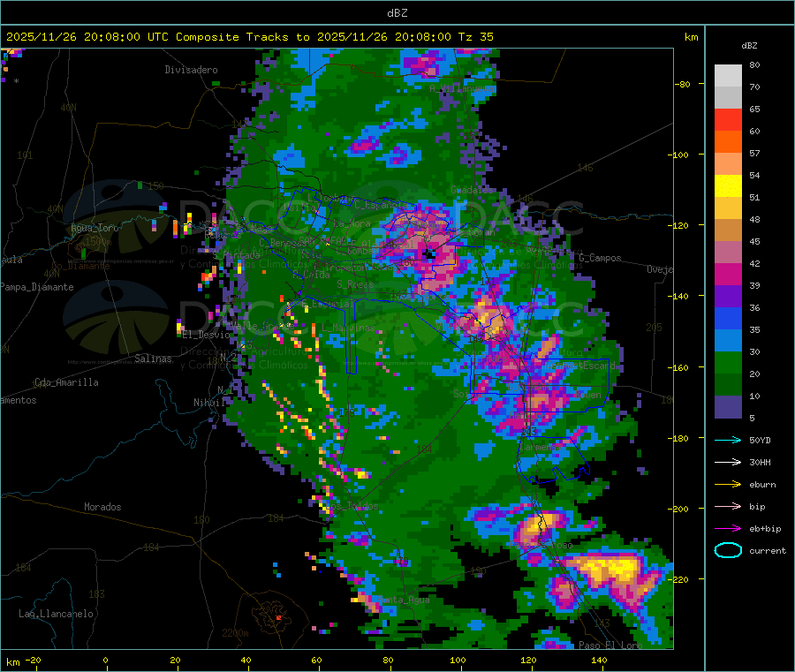Click the light gray 70-80 dBZ swatch
This screenshot has height=672, width=795.
click(728, 75)
